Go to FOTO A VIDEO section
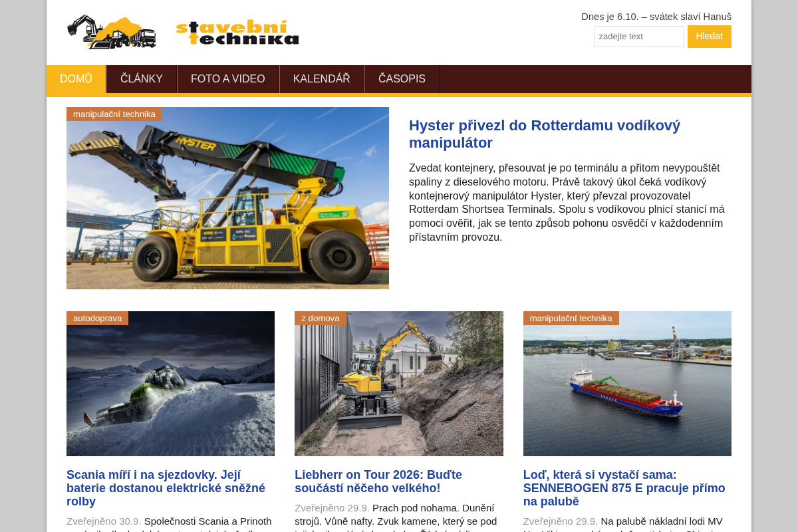The width and height of the screenshot is (798, 532). [228, 79]
